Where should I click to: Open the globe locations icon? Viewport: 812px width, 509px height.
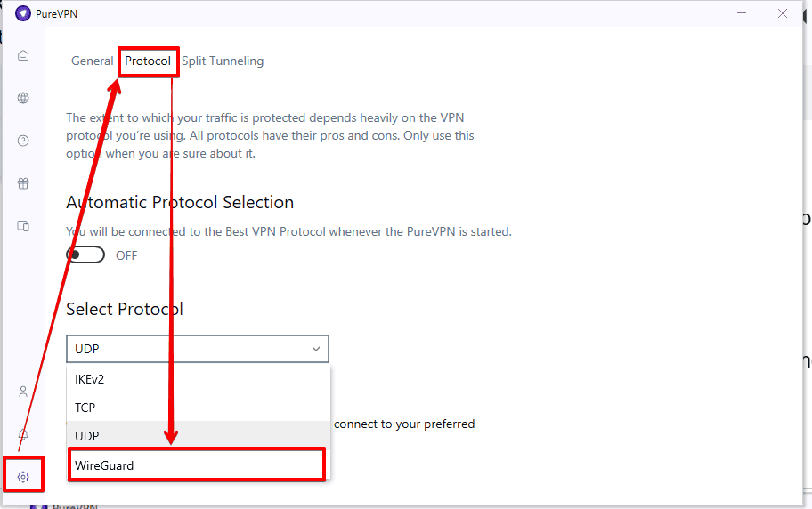coord(23,98)
